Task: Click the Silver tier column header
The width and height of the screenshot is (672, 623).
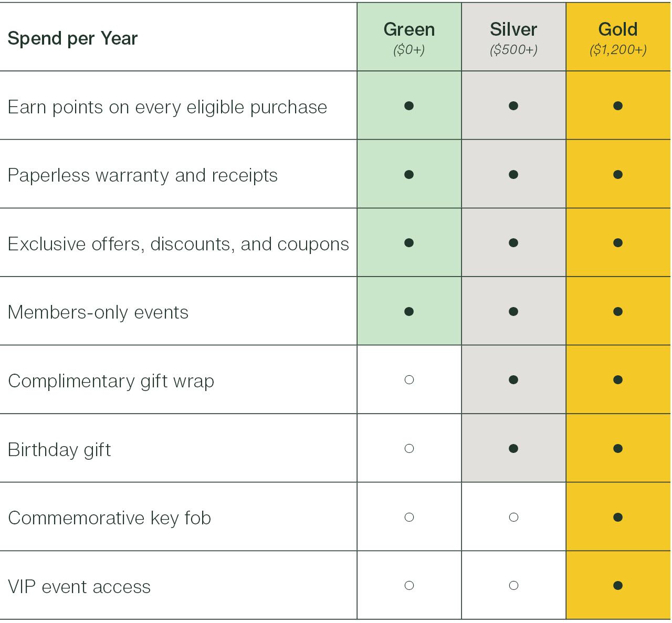Action: 513,37
